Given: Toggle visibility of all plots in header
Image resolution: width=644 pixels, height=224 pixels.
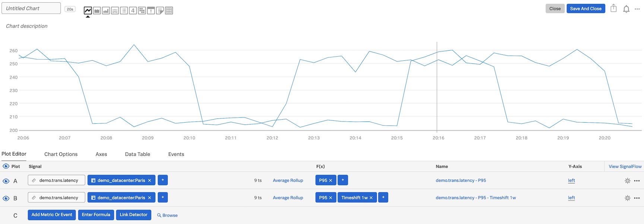Looking at the screenshot, I should click(x=6, y=166).
